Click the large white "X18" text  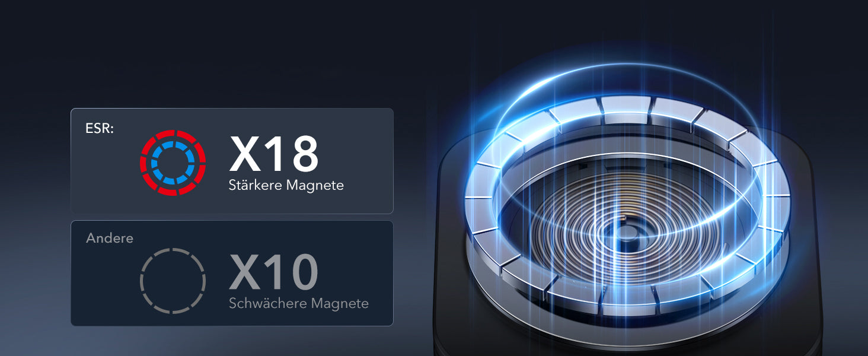coord(273,154)
